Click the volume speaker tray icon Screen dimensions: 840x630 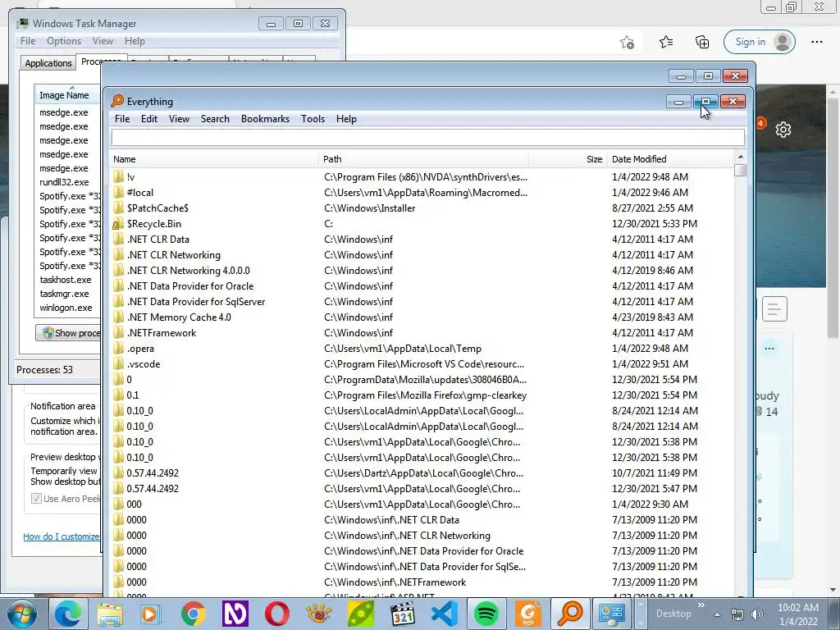(x=757, y=614)
